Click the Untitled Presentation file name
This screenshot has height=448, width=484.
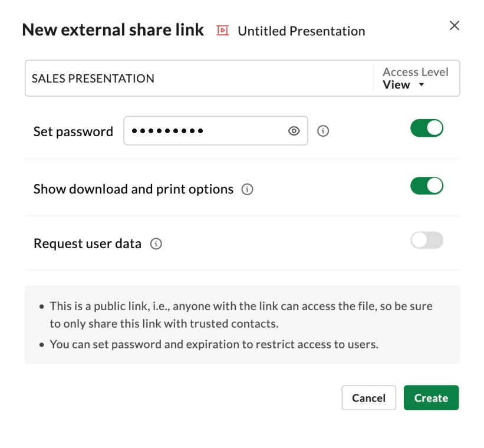point(301,31)
